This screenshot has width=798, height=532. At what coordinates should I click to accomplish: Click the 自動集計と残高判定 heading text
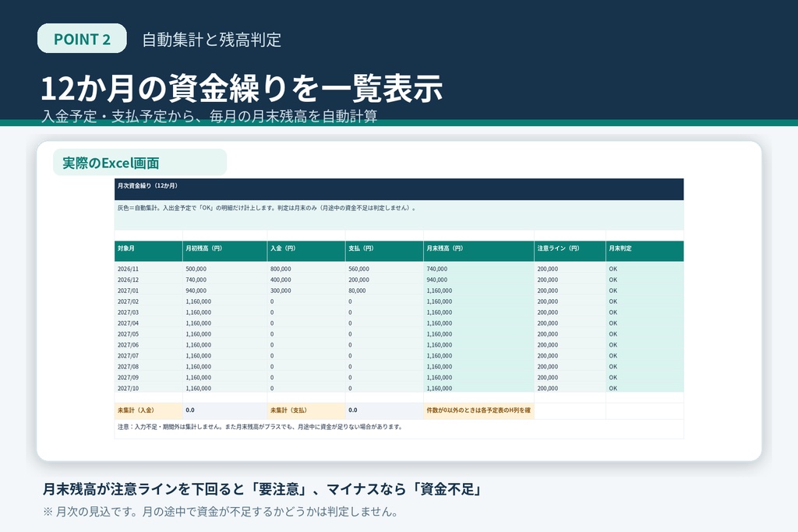tap(212, 40)
